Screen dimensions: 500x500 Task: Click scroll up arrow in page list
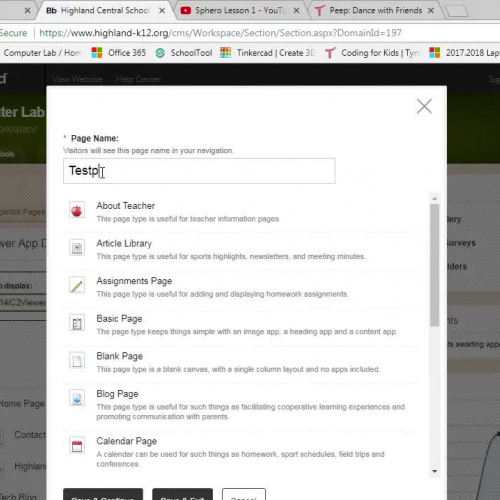[x=434, y=199]
